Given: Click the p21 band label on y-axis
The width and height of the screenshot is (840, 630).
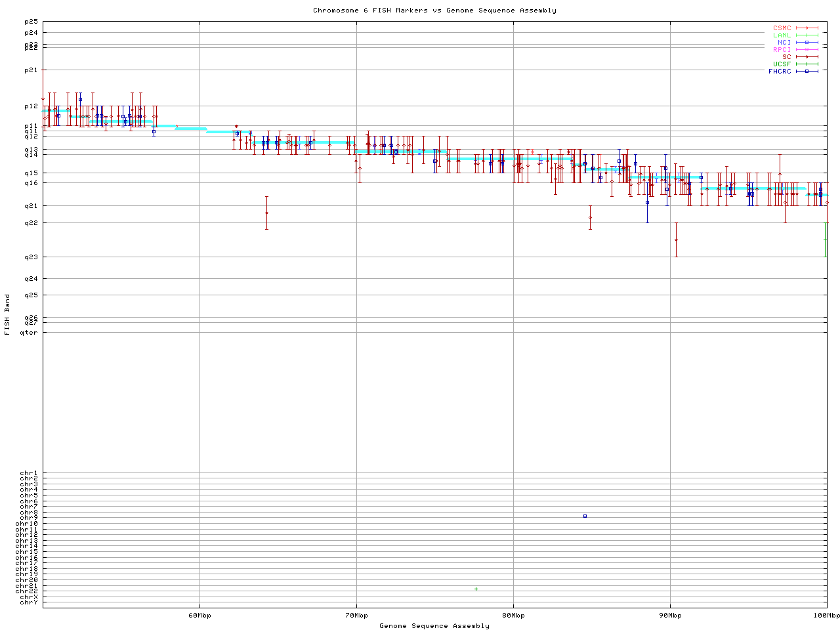Looking at the screenshot, I should pos(31,70).
